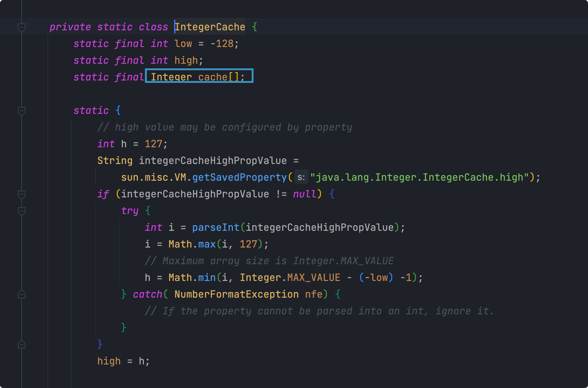The height and width of the screenshot is (388, 588).
Task: Click the 's:' parameter name hint
Action: [x=301, y=177]
